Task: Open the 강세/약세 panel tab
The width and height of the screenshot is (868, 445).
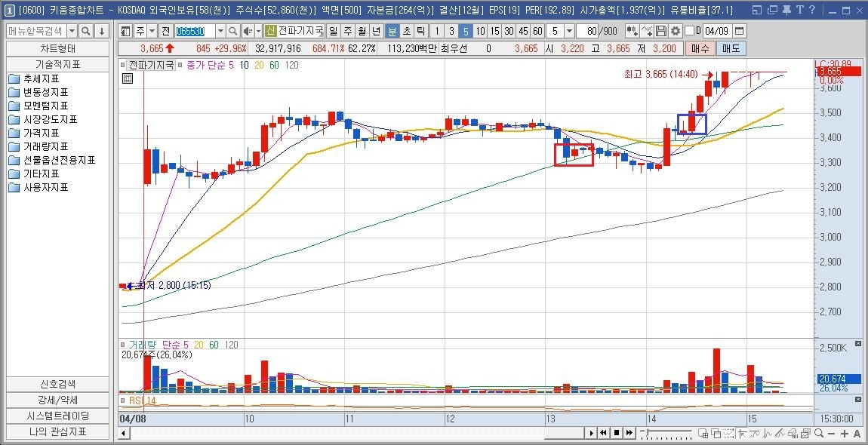Action: click(57, 400)
